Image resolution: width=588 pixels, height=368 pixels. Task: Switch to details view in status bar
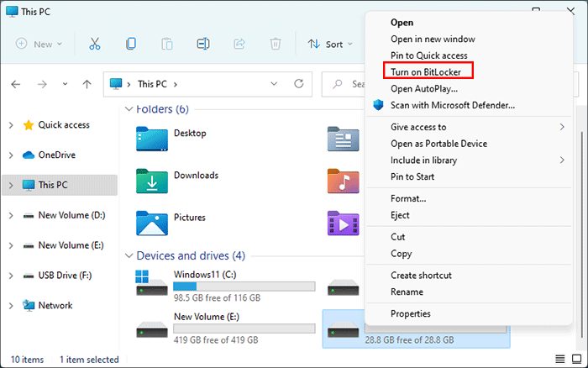[560, 360]
